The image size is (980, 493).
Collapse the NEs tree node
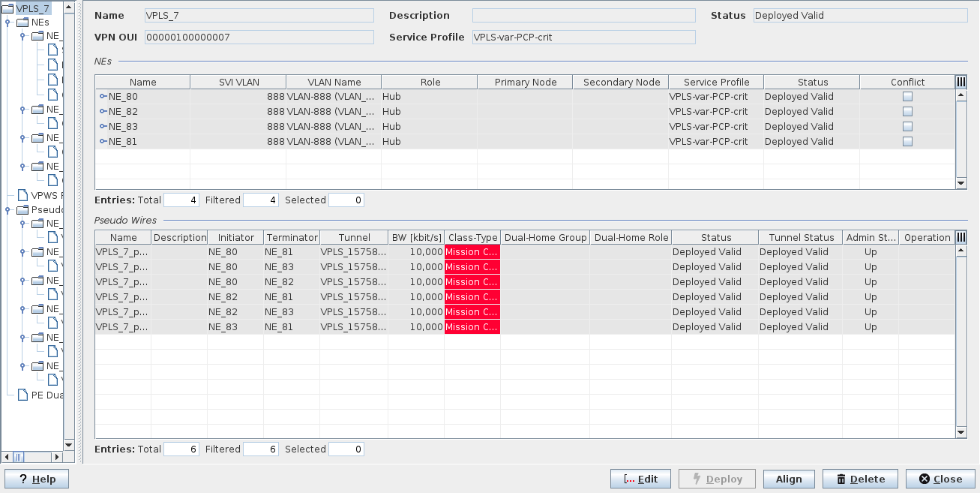pos(7,23)
